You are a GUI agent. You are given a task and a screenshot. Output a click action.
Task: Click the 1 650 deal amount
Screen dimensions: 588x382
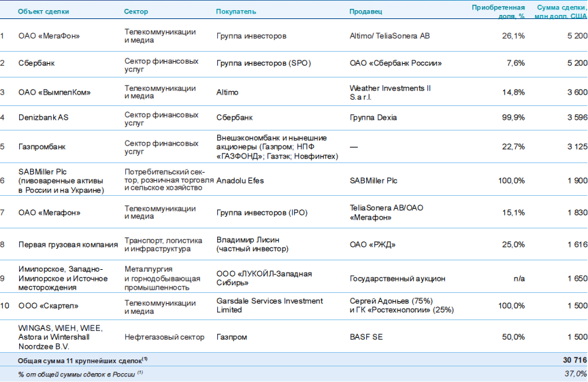pyautogui.click(x=577, y=279)
